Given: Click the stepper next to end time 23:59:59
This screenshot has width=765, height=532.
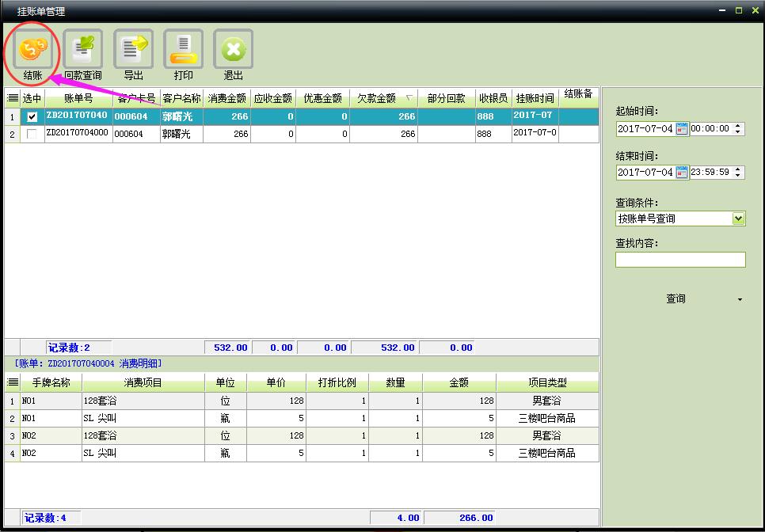Looking at the screenshot, I should (738, 172).
